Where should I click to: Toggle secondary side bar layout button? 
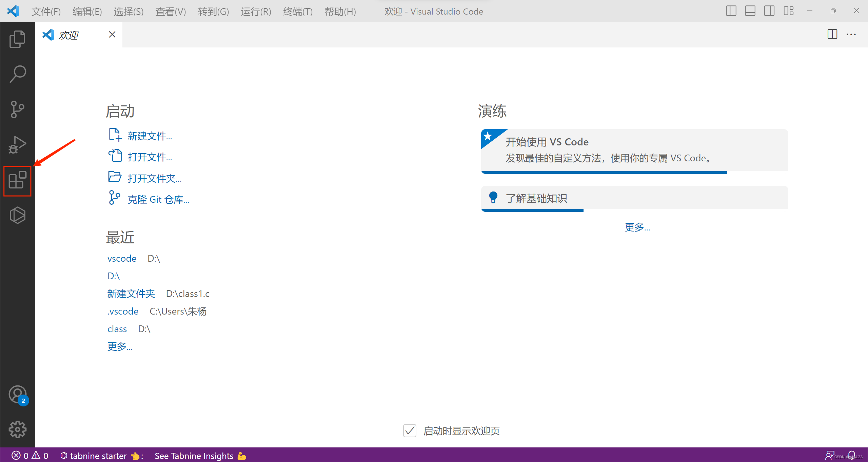coord(769,11)
